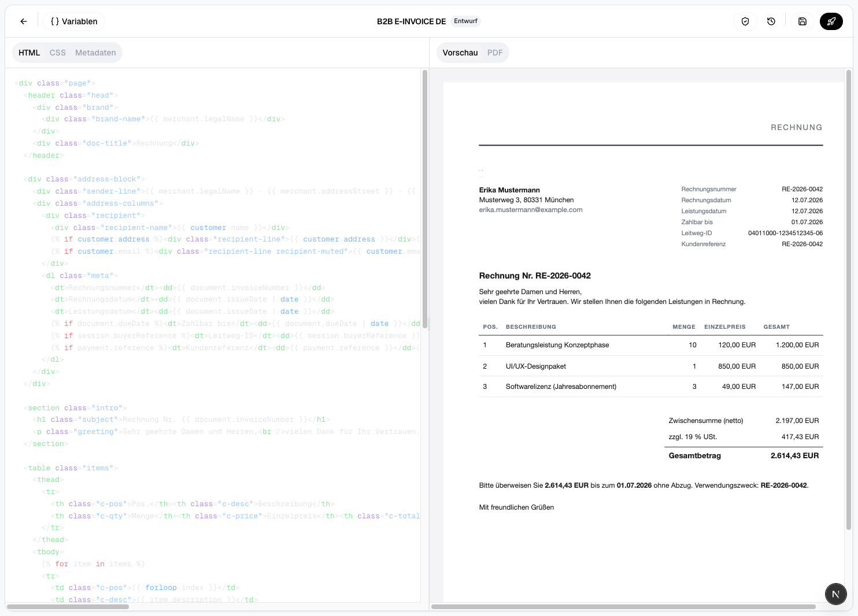Switch to the CSS tab
The image size is (858, 616).
coord(58,53)
